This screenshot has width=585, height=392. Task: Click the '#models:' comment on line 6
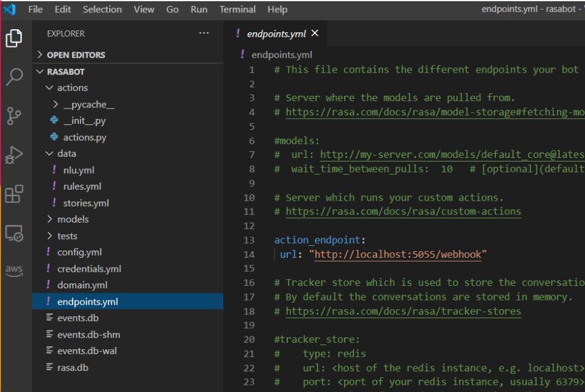point(296,140)
